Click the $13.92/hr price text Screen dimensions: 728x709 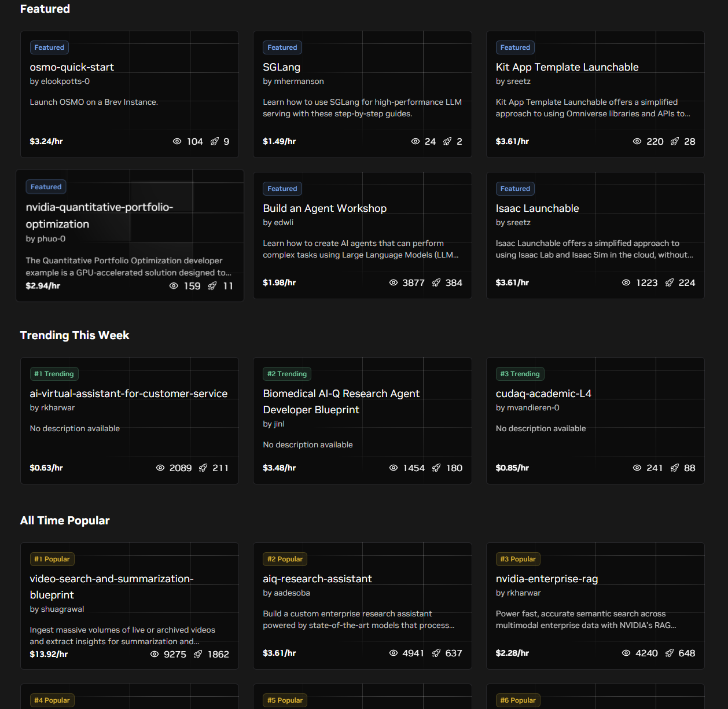tap(49, 654)
